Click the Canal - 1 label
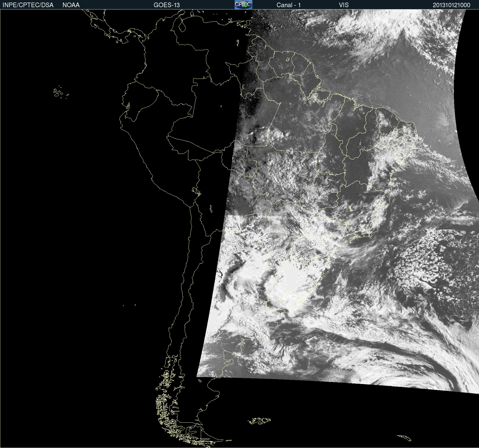479x448 pixels. click(289, 5)
